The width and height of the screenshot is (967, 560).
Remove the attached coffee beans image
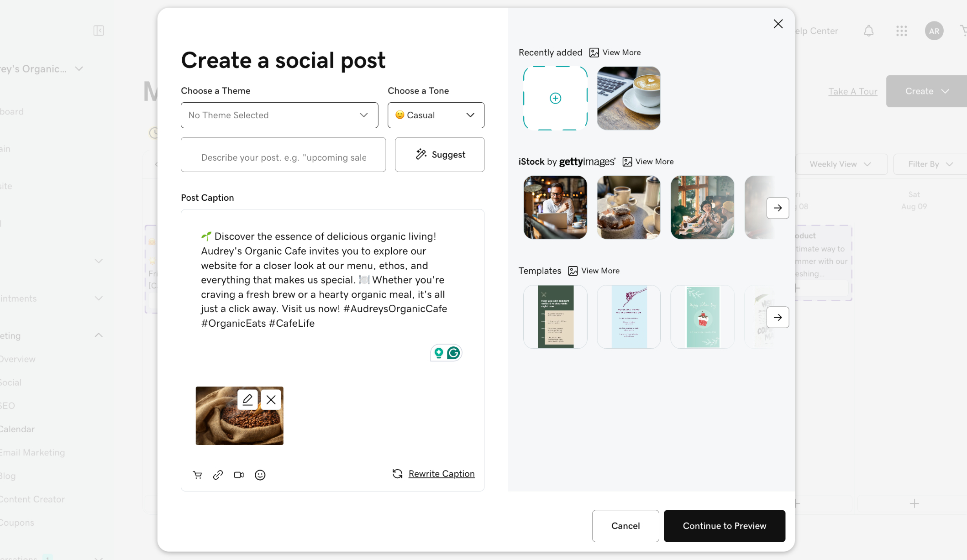(x=271, y=400)
